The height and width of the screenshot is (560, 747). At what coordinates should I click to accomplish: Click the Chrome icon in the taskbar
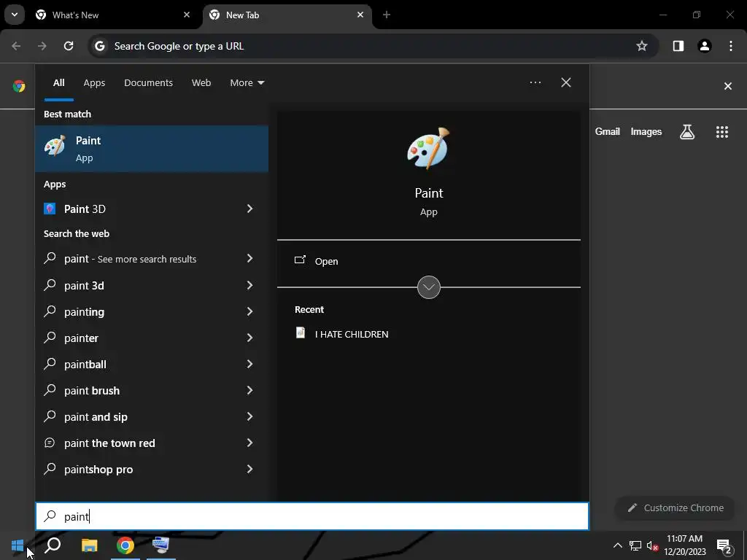pos(125,545)
